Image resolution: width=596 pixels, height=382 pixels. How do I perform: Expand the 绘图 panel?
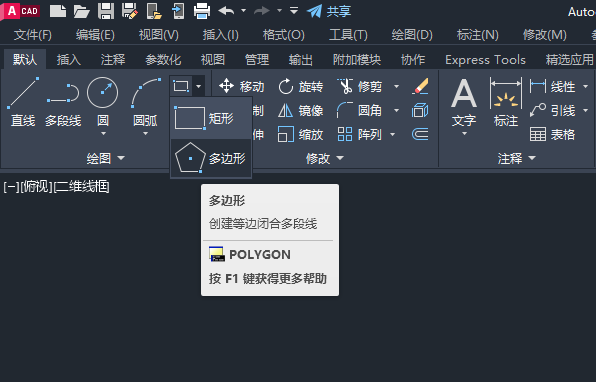(106, 158)
